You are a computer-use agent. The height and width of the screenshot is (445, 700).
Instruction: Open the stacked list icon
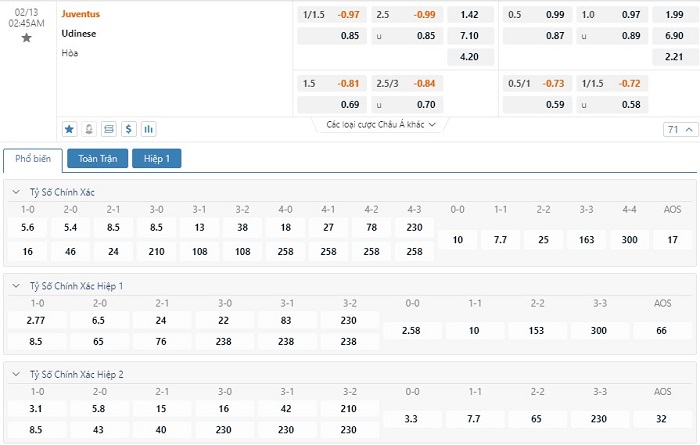point(109,129)
